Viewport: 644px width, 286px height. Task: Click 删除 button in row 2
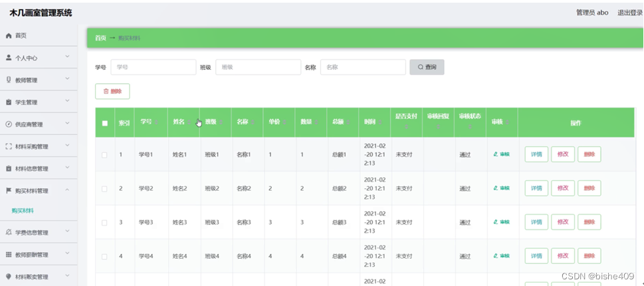[x=590, y=188]
